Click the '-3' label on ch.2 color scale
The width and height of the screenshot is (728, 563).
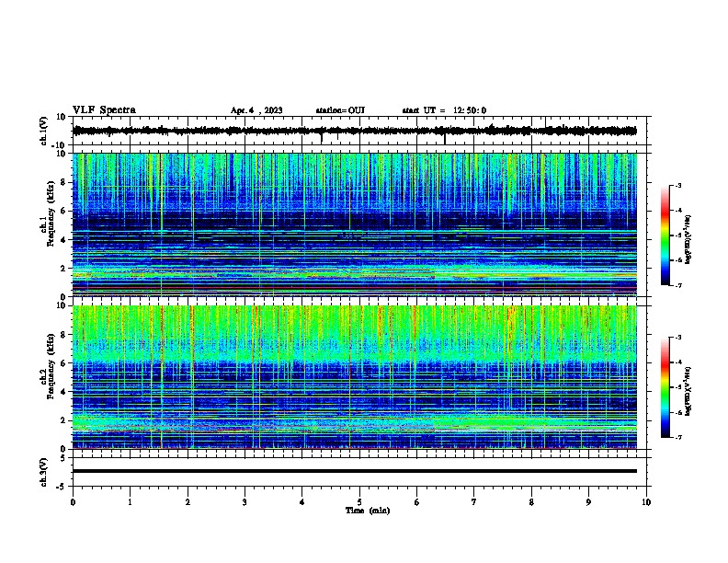677,338
